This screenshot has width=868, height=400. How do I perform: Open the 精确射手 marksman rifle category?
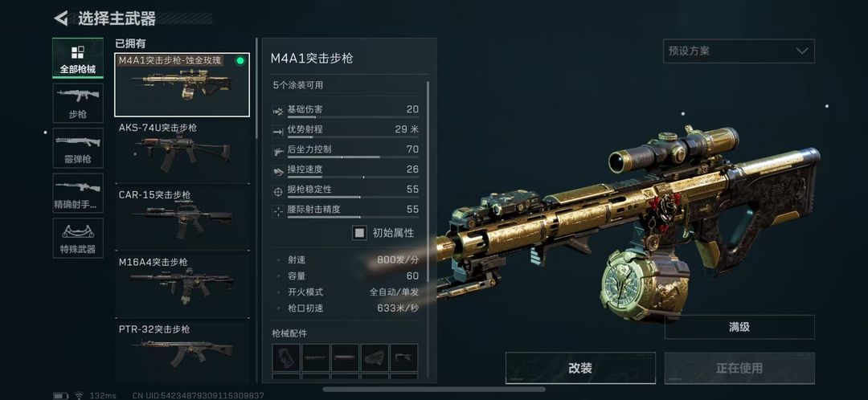click(77, 193)
